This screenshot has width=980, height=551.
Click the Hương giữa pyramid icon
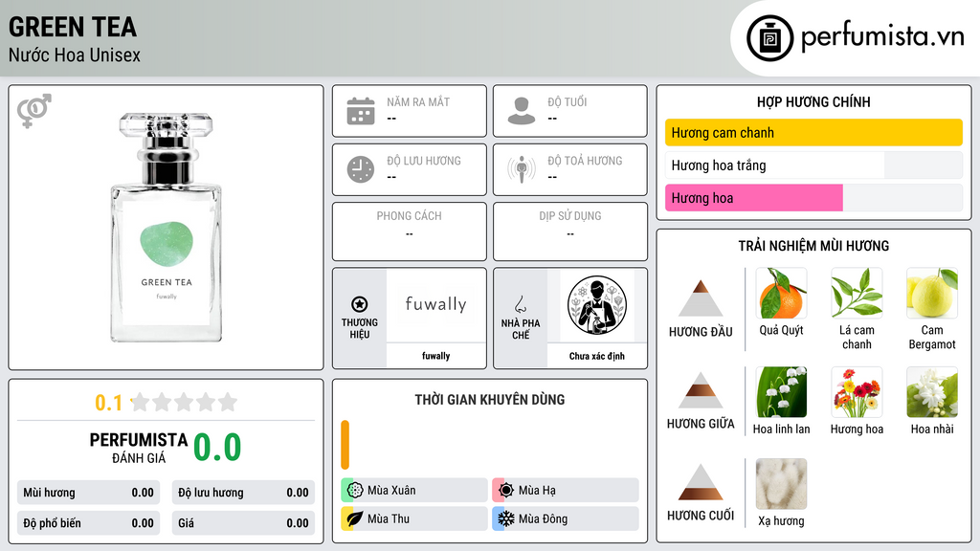[x=701, y=390]
